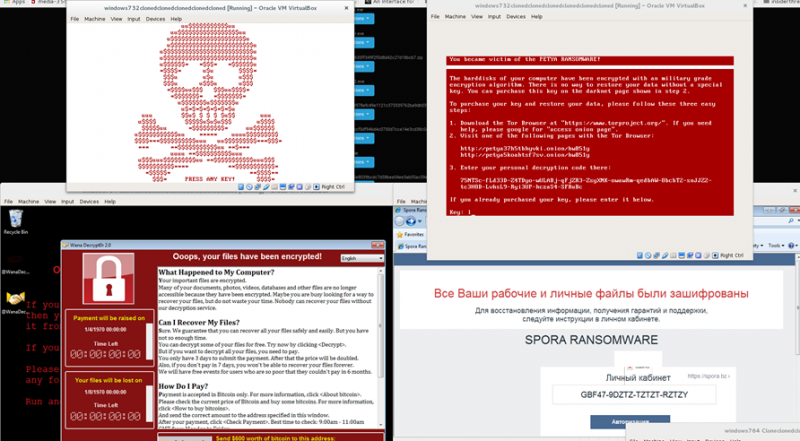This screenshot has height=441, width=800.
Task: Close the Wana Decrypt0r 2.0 window
Action: pos(378,245)
